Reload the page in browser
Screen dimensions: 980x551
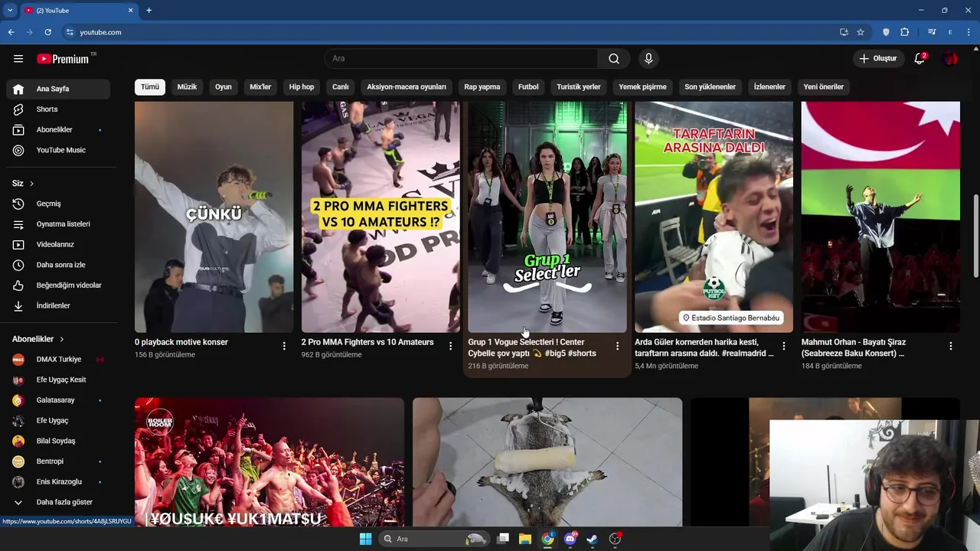[47, 32]
